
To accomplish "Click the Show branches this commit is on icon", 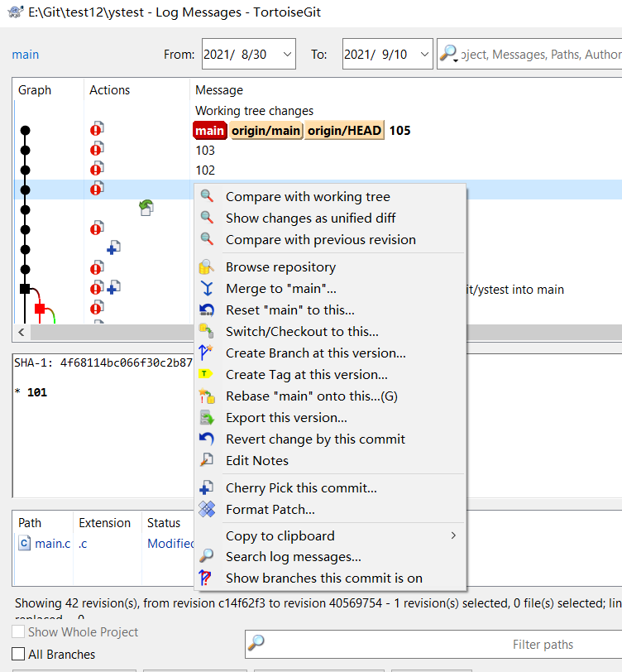I will pos(205,578).
